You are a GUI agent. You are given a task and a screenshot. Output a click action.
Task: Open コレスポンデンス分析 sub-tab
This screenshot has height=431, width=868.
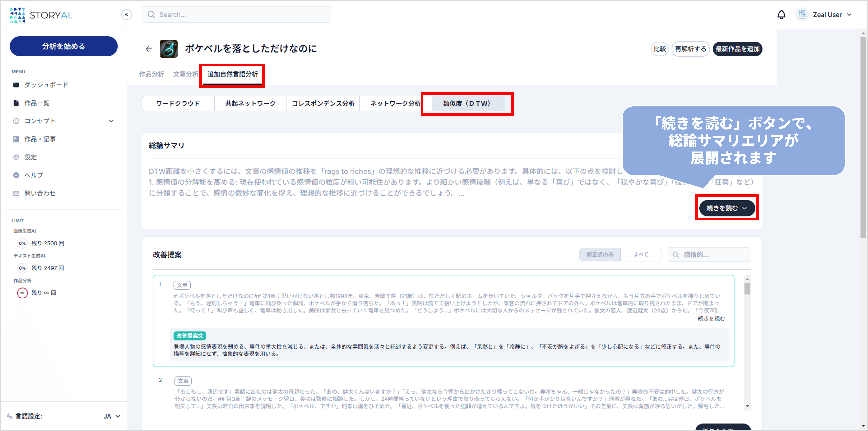(323, 103)
